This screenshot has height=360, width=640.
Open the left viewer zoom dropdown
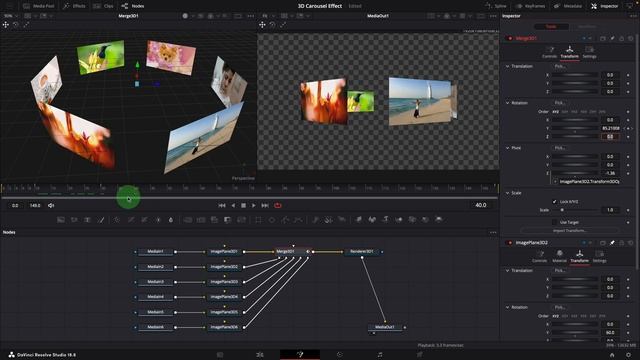10,16
